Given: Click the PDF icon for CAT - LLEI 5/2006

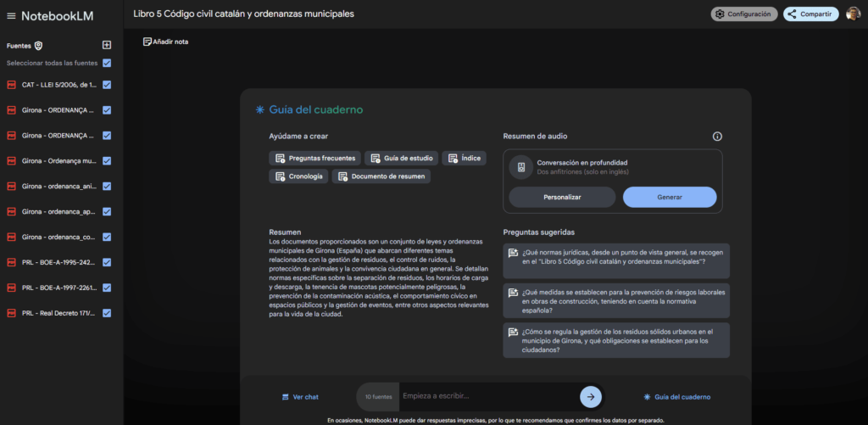Looking at the screenshot, I should pos(10,85).
